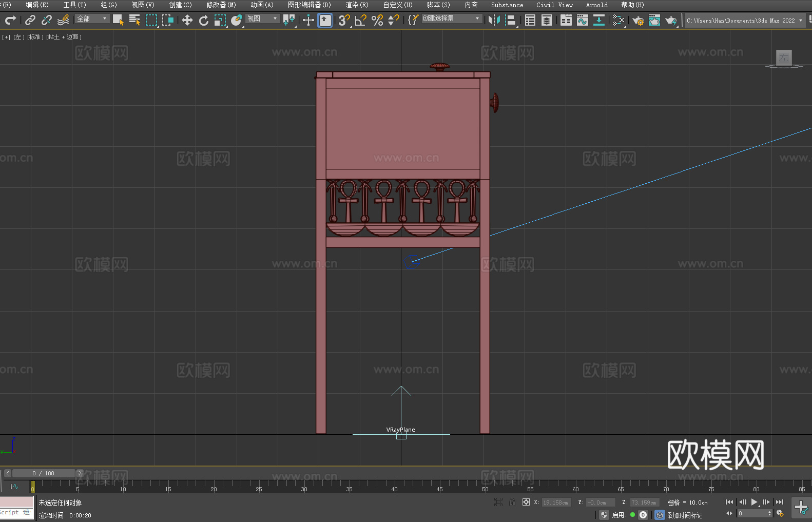
Task: Toggle Angle Snap
Action: (361, 20)
